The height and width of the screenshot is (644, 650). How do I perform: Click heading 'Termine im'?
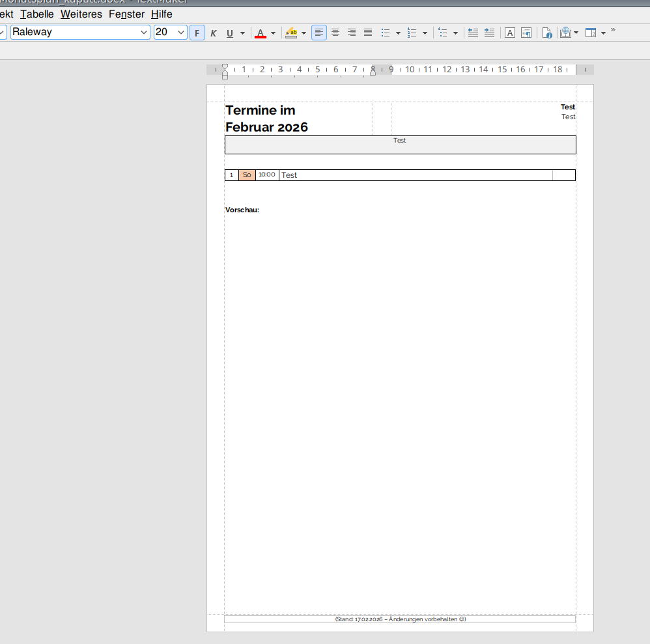pos(261,110)
